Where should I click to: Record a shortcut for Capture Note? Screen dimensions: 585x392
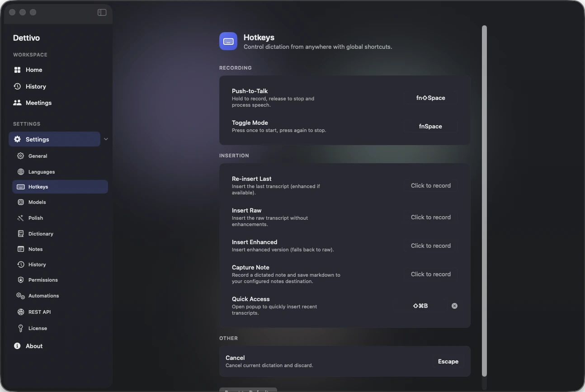point(430,274)
